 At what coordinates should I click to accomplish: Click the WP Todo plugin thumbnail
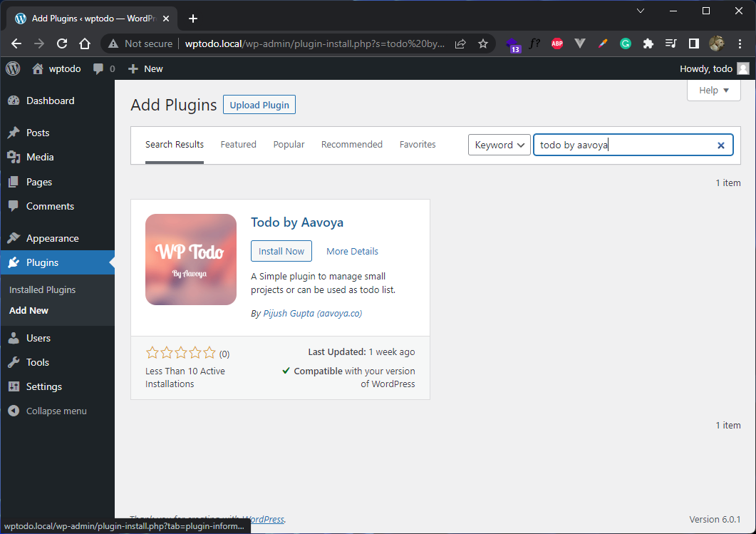click(x=191, y=260)
